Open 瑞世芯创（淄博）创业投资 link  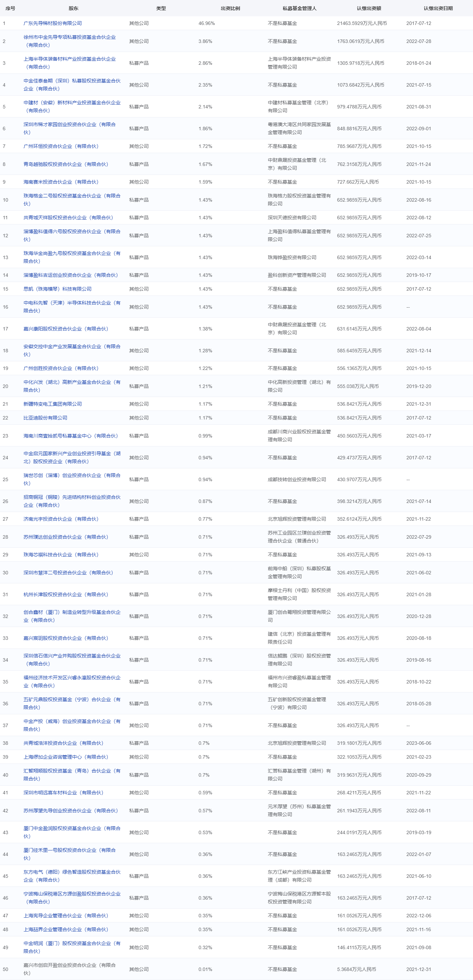click(x=72, y=479)
